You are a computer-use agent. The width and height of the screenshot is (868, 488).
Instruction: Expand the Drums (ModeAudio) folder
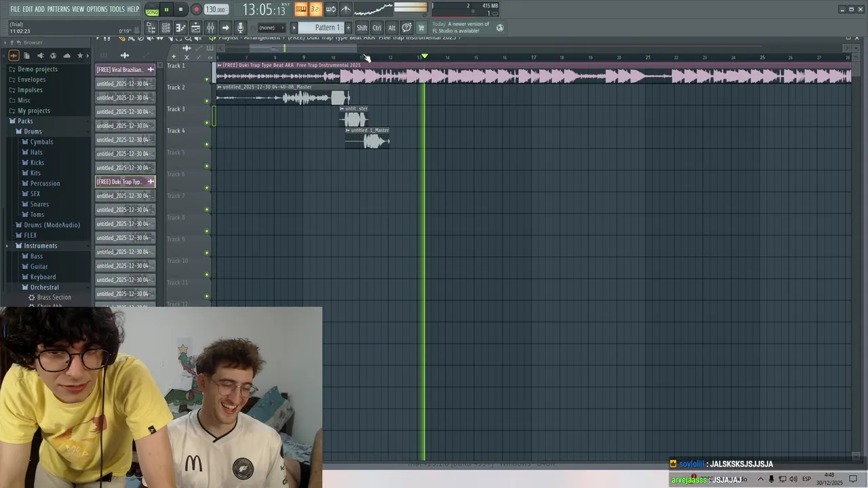coord(52,225)
